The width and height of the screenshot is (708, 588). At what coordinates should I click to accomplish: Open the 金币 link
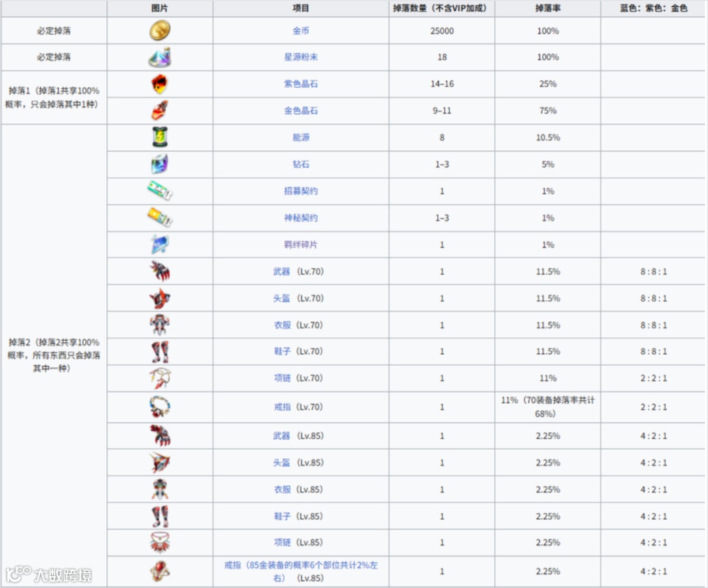[301, 31]
